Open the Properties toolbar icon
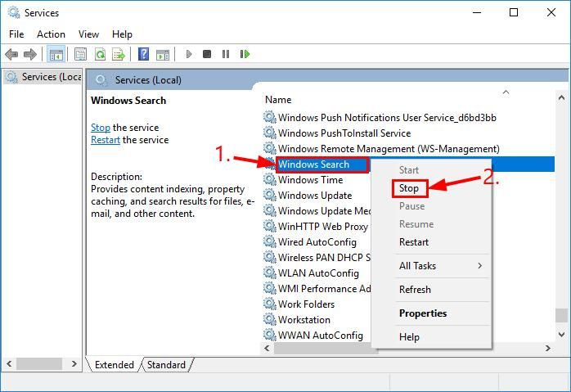Screen dimensions: 571x392 80,54
